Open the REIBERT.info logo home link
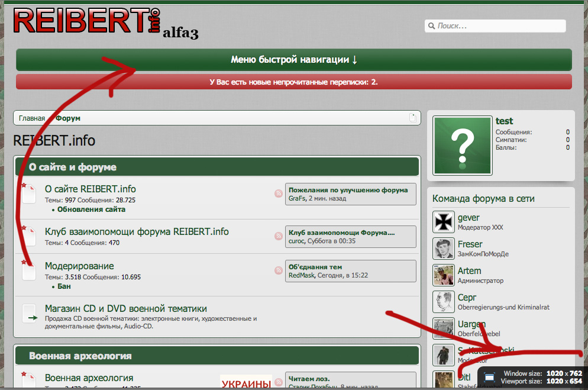The width and height of the screenshot is (588, 390). [87, 21]
